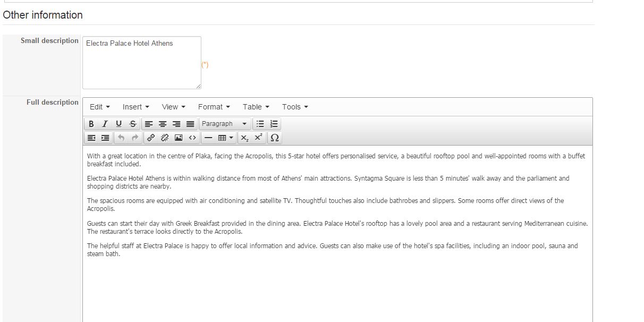Screen dimensions: 644x322
Task: Redo the last edit
Action: [135, 138]
